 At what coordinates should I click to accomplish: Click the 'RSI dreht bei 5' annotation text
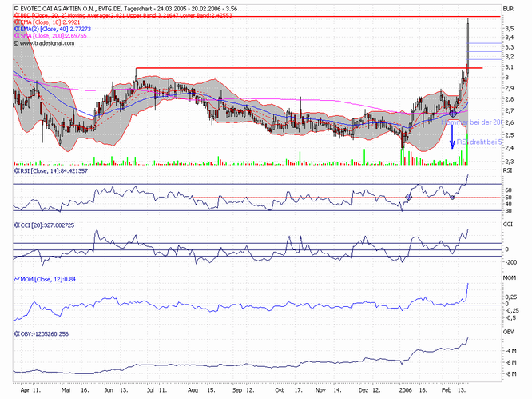478,142
